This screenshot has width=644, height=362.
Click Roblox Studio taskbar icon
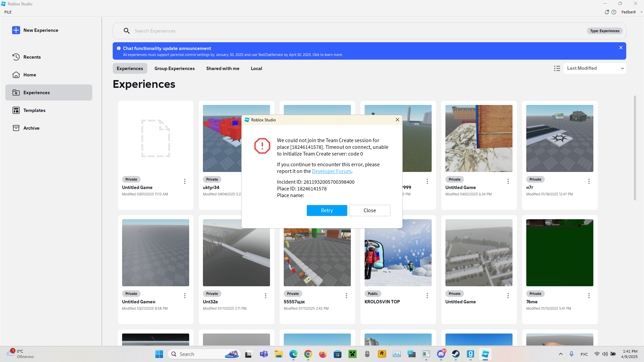click(x=485, y=354)
